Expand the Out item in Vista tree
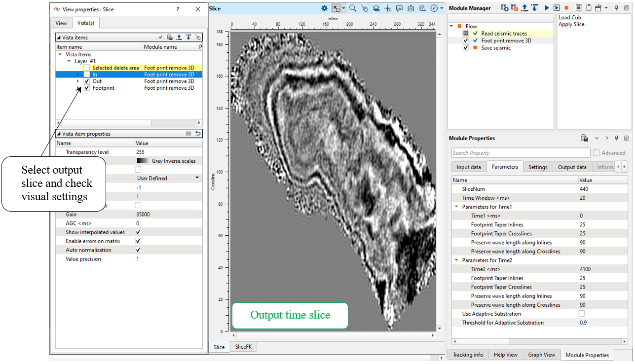The image size is (635, 364). (x=77, y=81)
